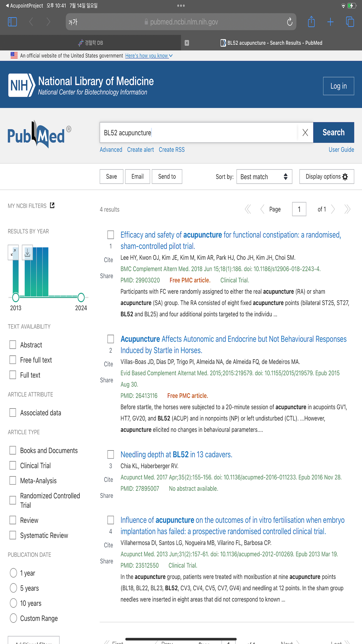This screenshot has height=644, width=362.
Task: Enable the Free full text filter
Action: tap(13, 360)
